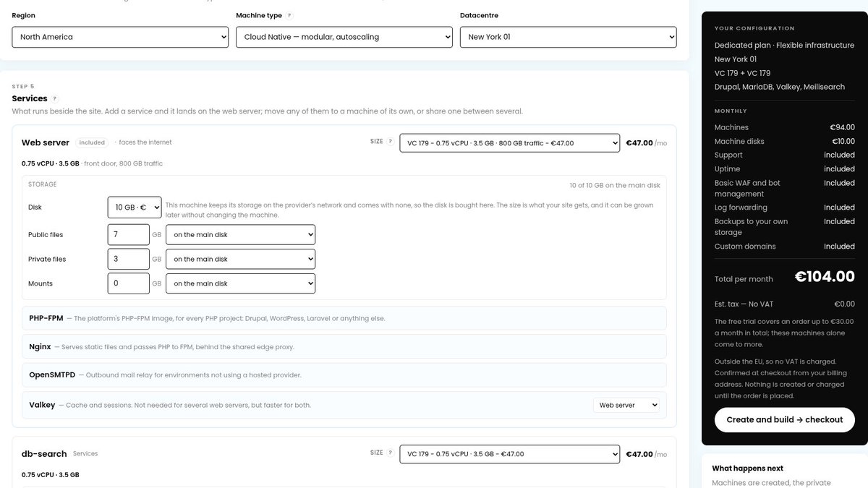Click the db-search €47.00 /mo price

point(646,454)
